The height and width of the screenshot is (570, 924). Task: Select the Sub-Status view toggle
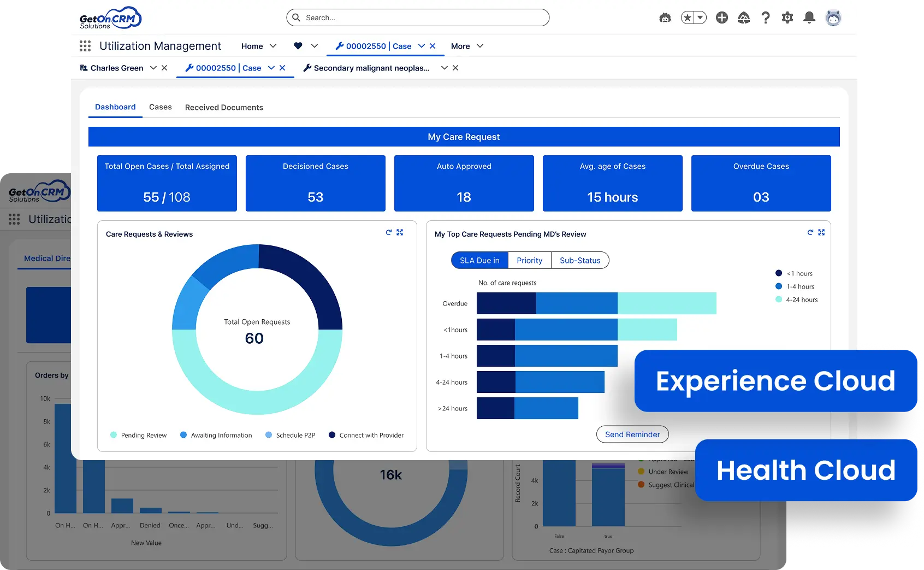[580, 260]
